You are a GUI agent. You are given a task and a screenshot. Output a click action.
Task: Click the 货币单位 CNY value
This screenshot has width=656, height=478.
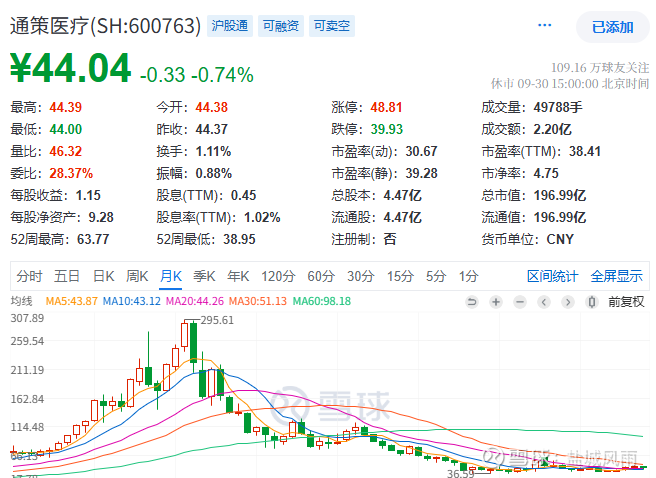pyautogui.click(x=560, y=239)
